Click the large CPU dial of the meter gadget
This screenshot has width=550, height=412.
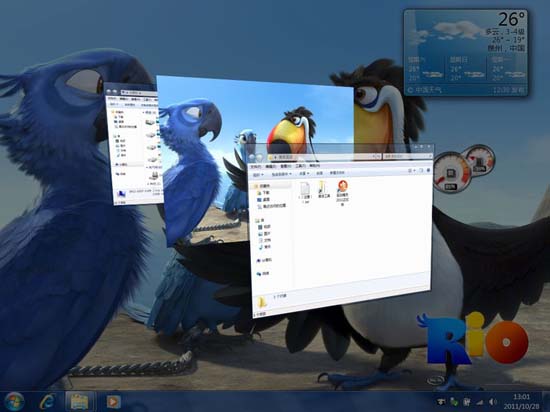451,172
